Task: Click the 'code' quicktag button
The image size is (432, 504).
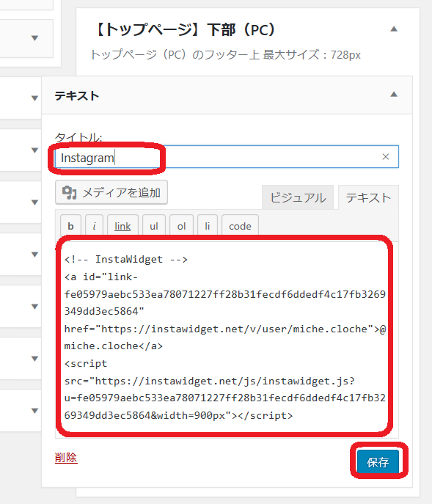Action: 240,226
